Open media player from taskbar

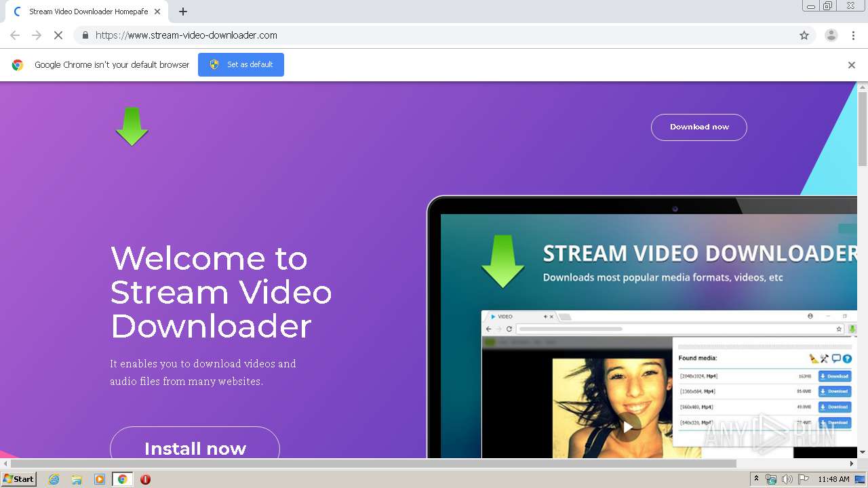(100, 479)
